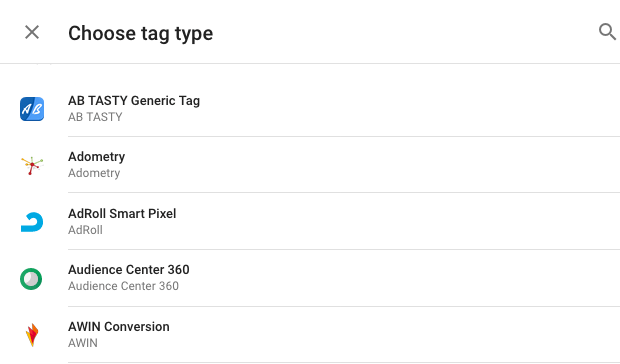Screen dimensions: 620x364
Task: Click empty space in the AdRoll Smart Pixel row
Action: 395,221
